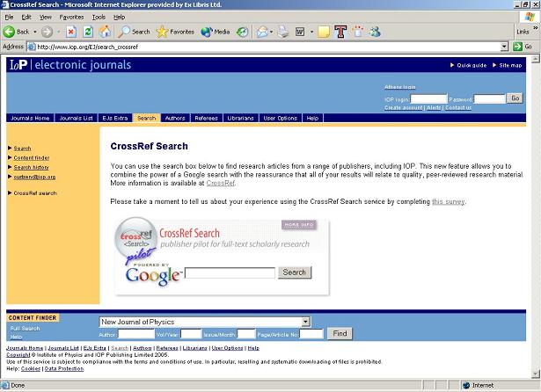This screenshot has width=541, height=392.
Task: Open the Favorites menu
Action: tap(71, 17)
